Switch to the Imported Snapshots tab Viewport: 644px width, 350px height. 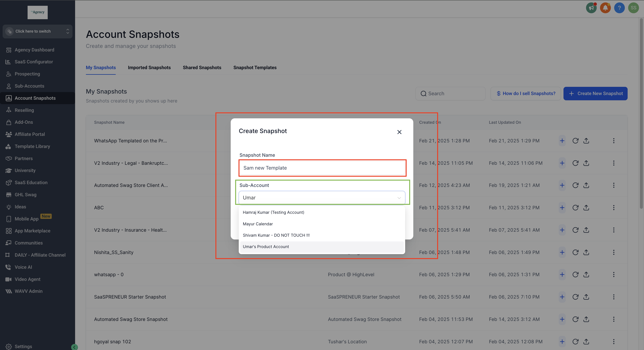pyautogui.click(x=149, y=67)
